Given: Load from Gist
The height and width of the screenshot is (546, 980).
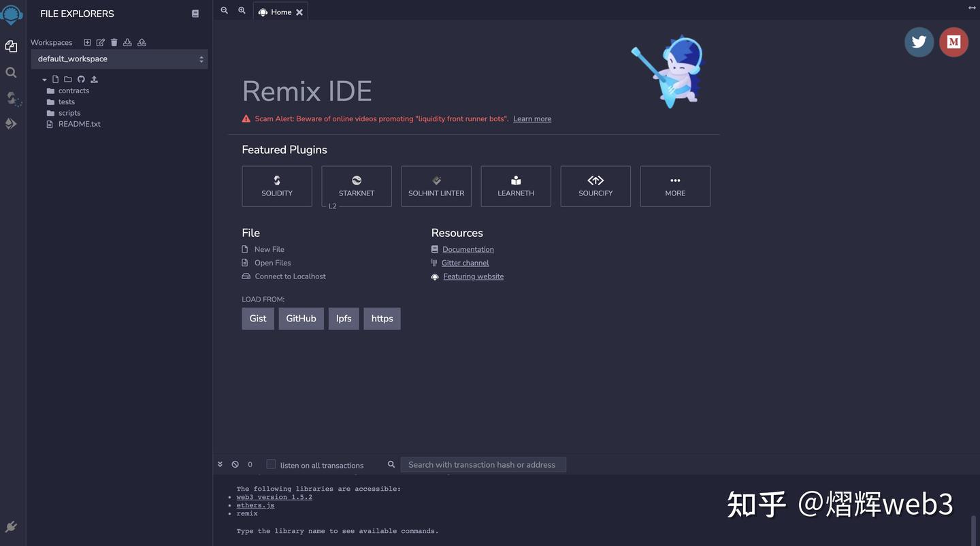Looking at the screenshot, I should click(258, 319).
